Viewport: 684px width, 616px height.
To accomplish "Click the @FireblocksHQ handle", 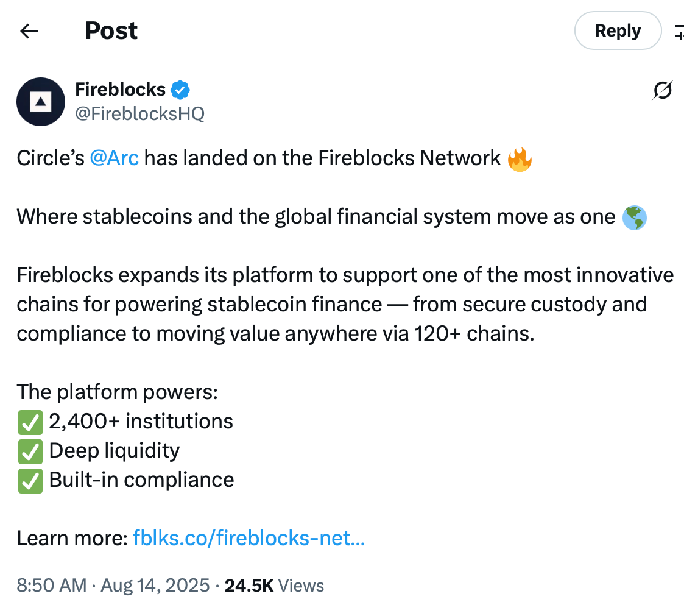I will [139, 113].
